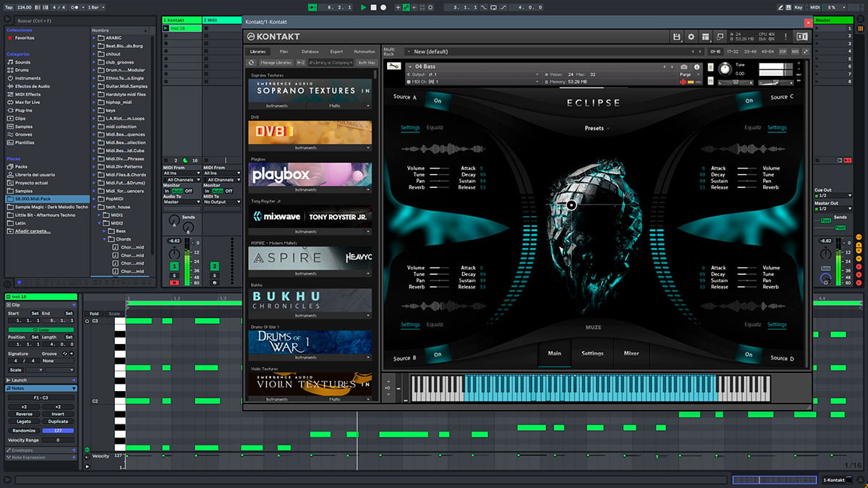The height and width of the screenshot is (488, 868).
Task: Toggle Source A On button
Action: point(438,101)
